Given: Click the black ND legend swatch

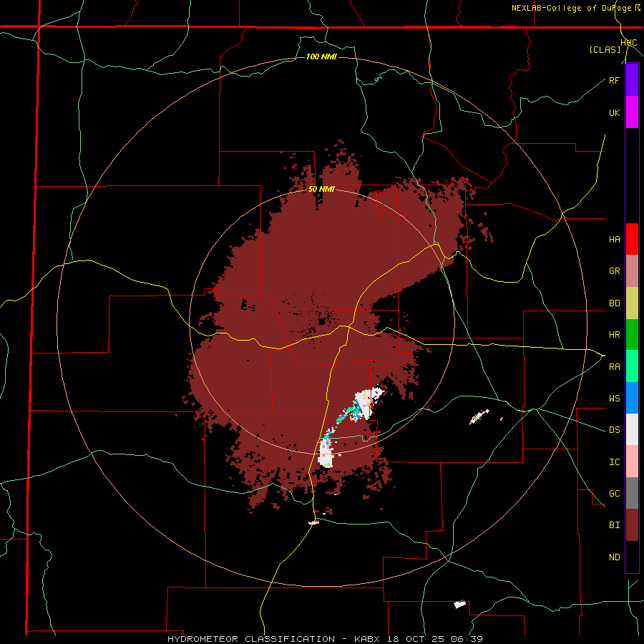Looking at the screenshot, I should tap(632, 557).
